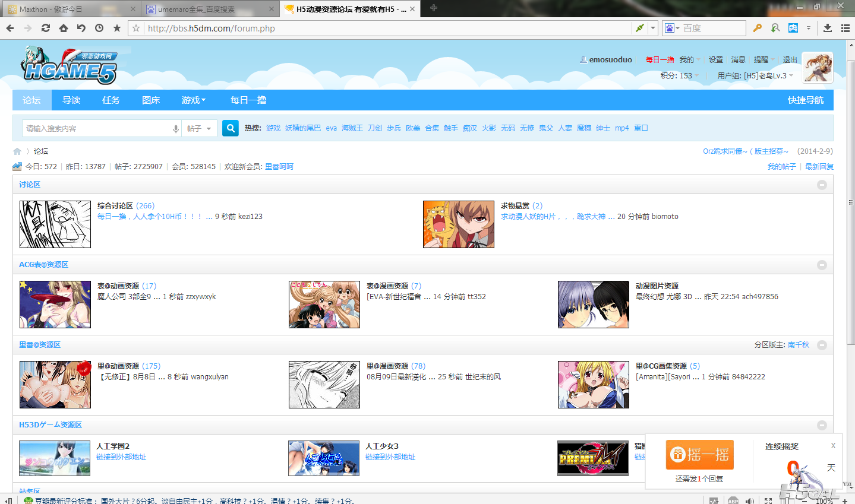This screenshot has height=504, width=855.
Task: Click the user avatar thumbnail
Action: pos(818,67)
